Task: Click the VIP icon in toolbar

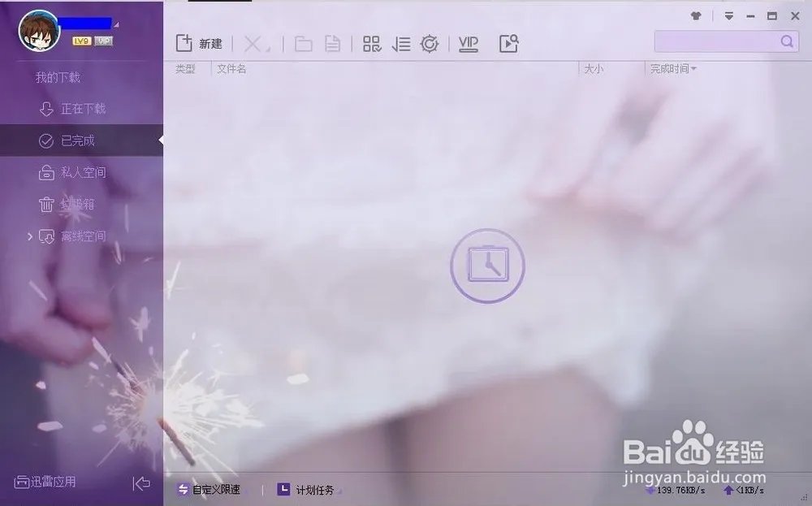Action: pos(469,44)
